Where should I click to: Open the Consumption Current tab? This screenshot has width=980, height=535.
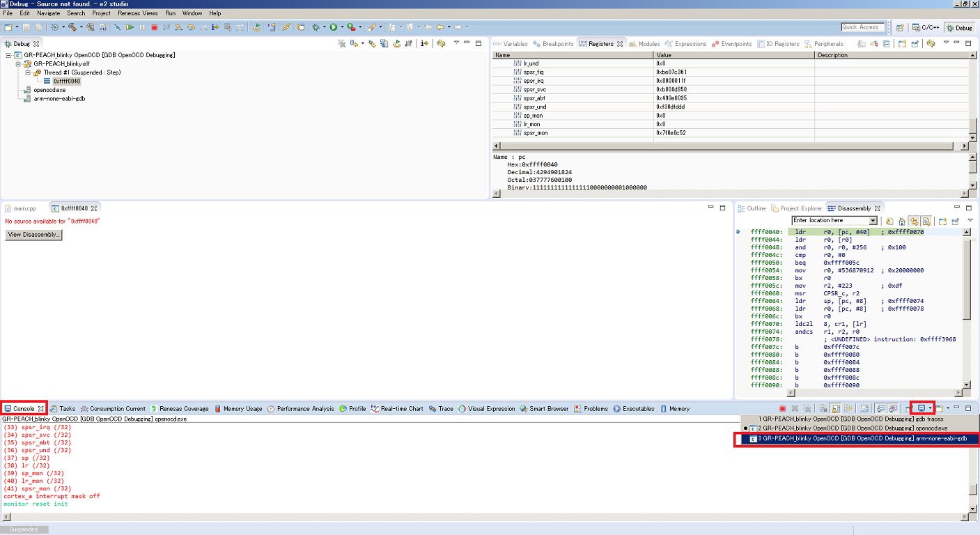(x=113, y=409)
